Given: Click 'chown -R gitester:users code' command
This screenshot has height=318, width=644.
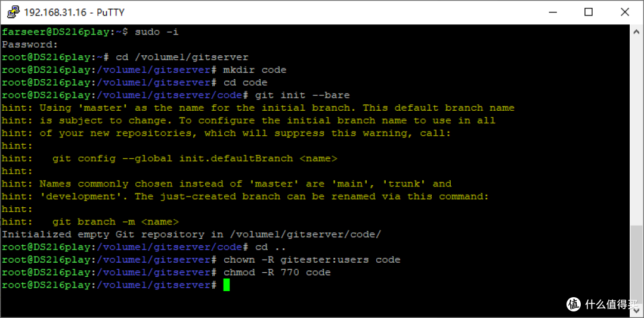Looking at the screenshot, I should coord(312,260).
